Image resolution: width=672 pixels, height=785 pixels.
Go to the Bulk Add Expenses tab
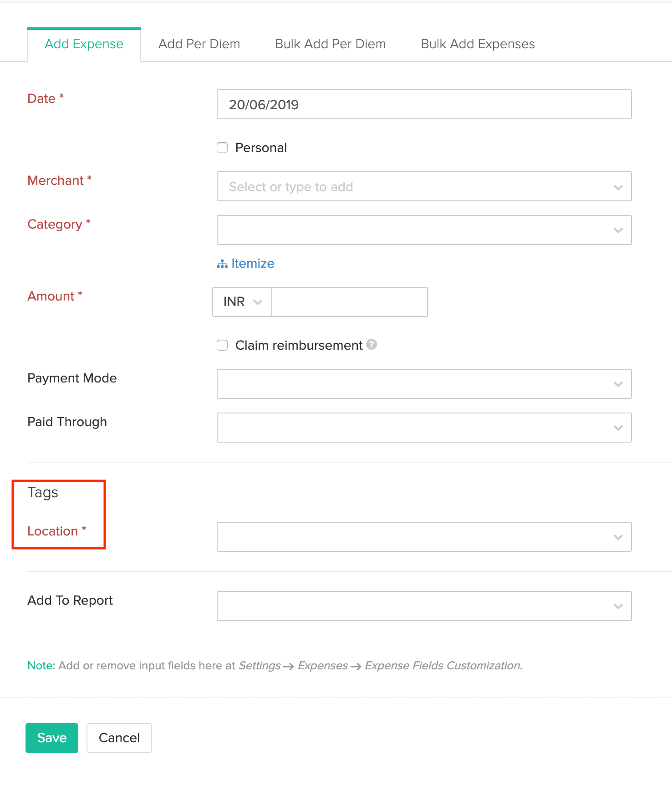(x=478, y=44)
